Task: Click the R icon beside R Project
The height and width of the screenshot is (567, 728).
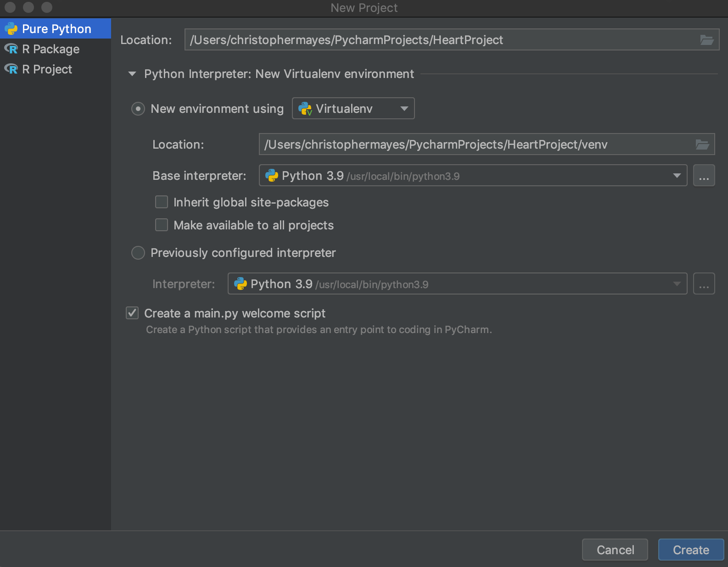Action: 11,69
